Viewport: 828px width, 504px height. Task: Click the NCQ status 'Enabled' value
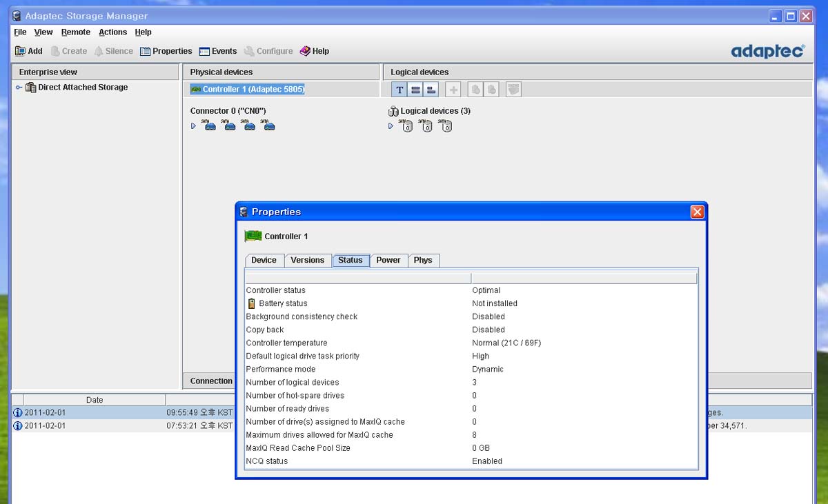(487, 461)
